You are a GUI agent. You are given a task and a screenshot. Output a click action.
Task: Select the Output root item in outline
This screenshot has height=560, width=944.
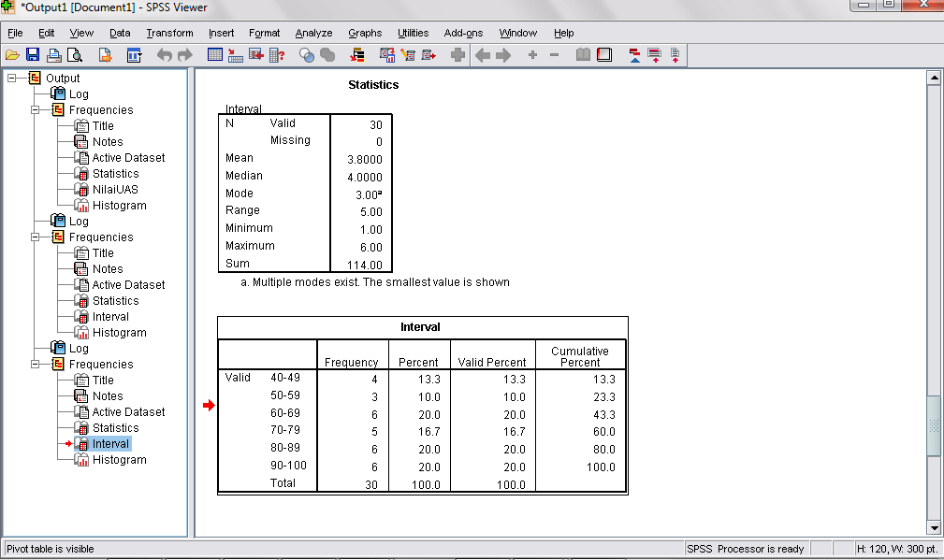click(63, 79)
